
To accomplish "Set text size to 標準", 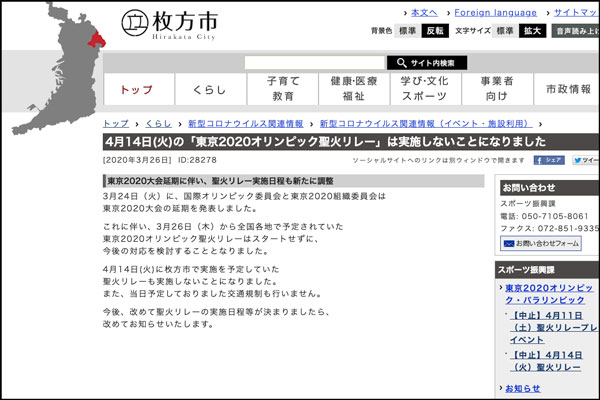I will (506, 31).
